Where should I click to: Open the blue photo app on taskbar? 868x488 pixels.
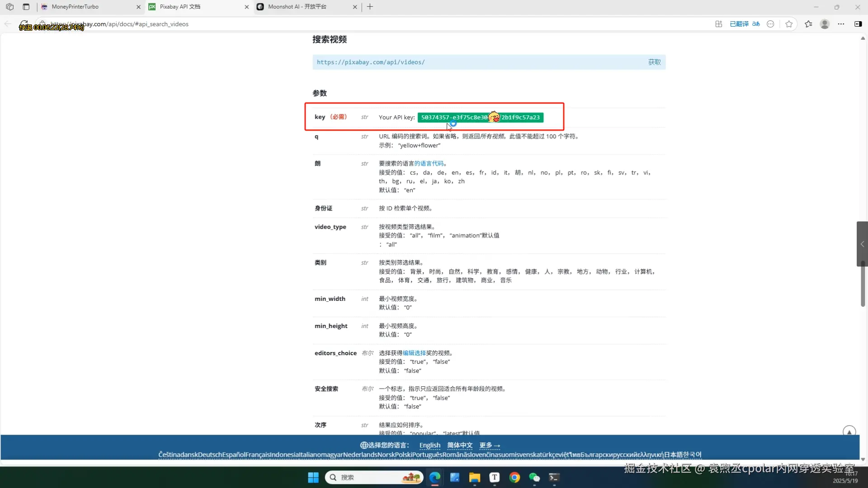point(455,478)
